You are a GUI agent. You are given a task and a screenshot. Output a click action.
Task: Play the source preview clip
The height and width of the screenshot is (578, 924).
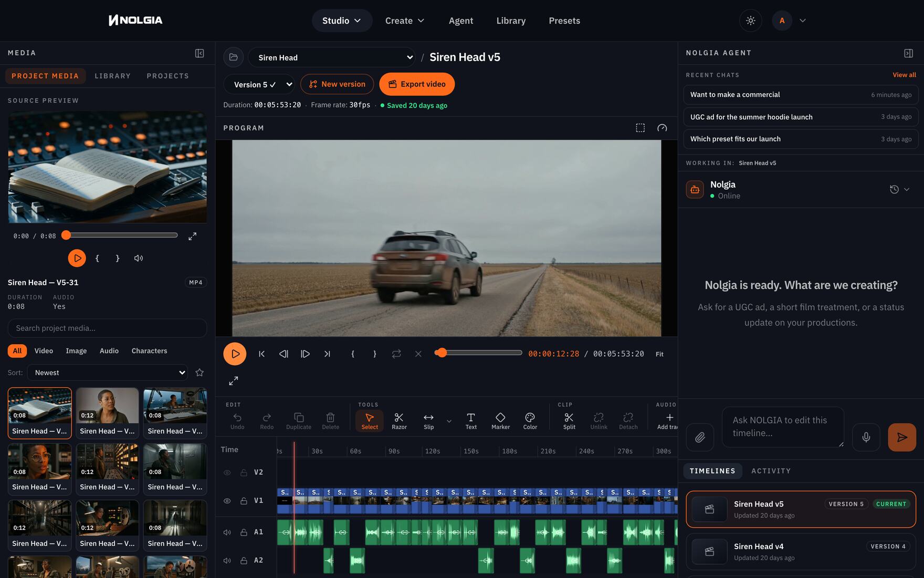tap(77, 258)
